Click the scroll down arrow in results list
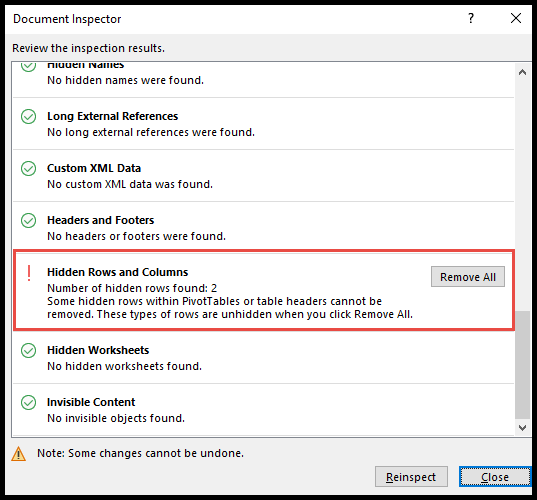The image size is (537, 500). (x=522, y=428)
